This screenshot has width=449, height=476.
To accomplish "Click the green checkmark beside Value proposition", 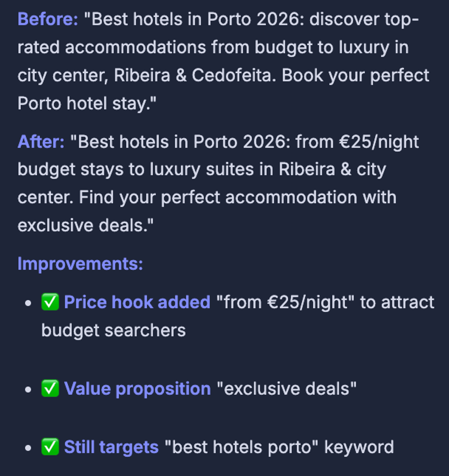I will pos(50,388).
